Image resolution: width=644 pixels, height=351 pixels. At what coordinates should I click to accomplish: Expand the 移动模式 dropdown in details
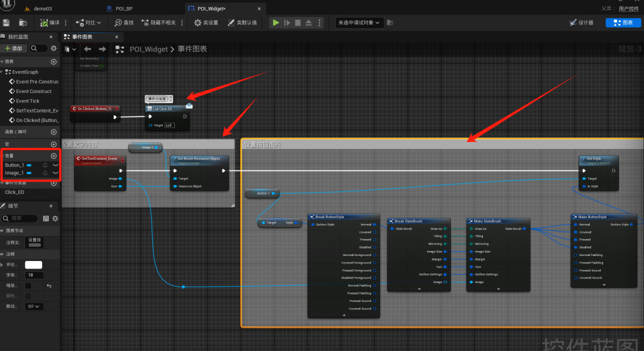(x=33, y=306)
